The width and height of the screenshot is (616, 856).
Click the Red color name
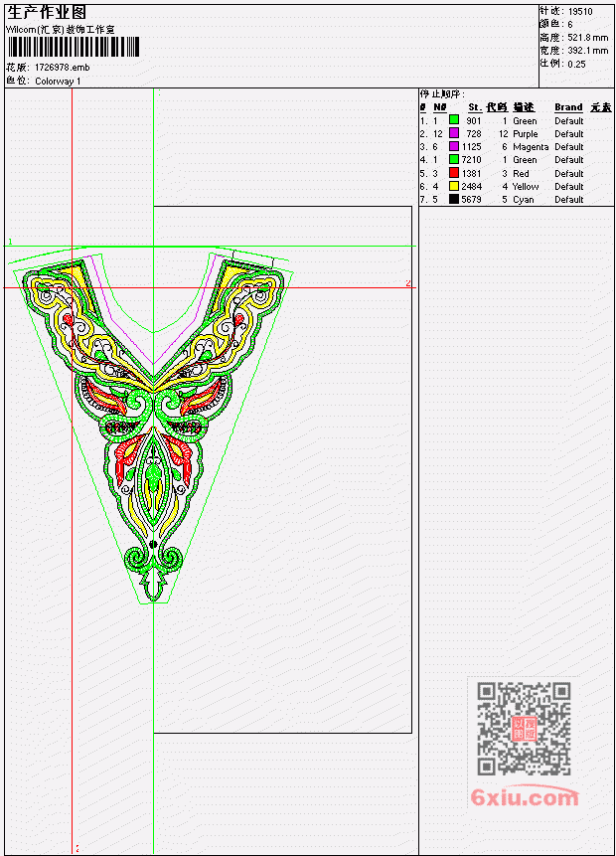[x=521, y=174]
